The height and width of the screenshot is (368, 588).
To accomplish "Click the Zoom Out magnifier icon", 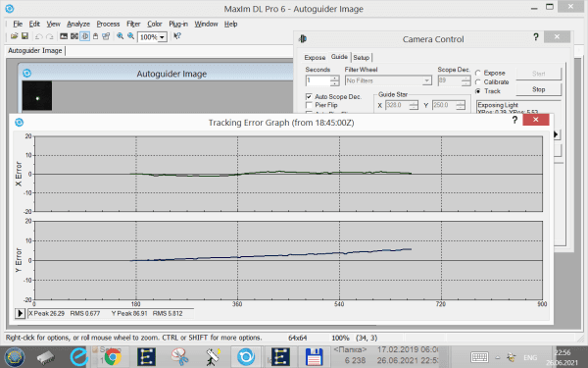I will (131, 36).
